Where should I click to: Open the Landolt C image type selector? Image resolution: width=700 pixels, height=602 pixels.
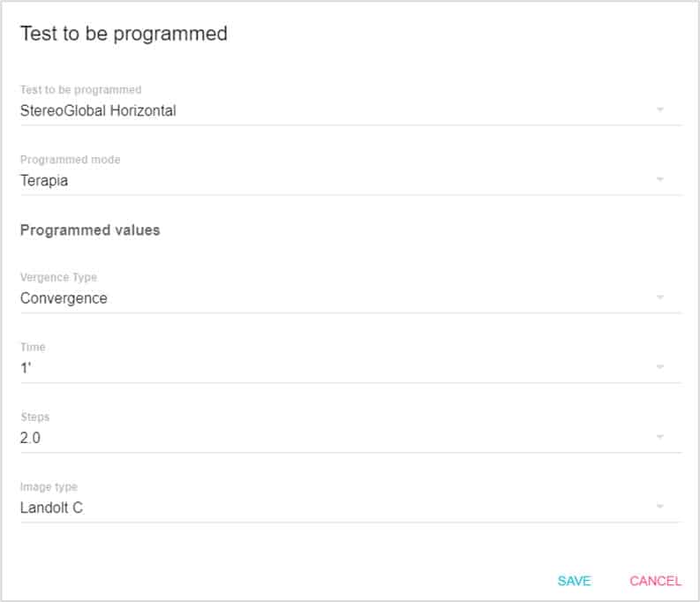pyautogui.click(x=335, y=508)
